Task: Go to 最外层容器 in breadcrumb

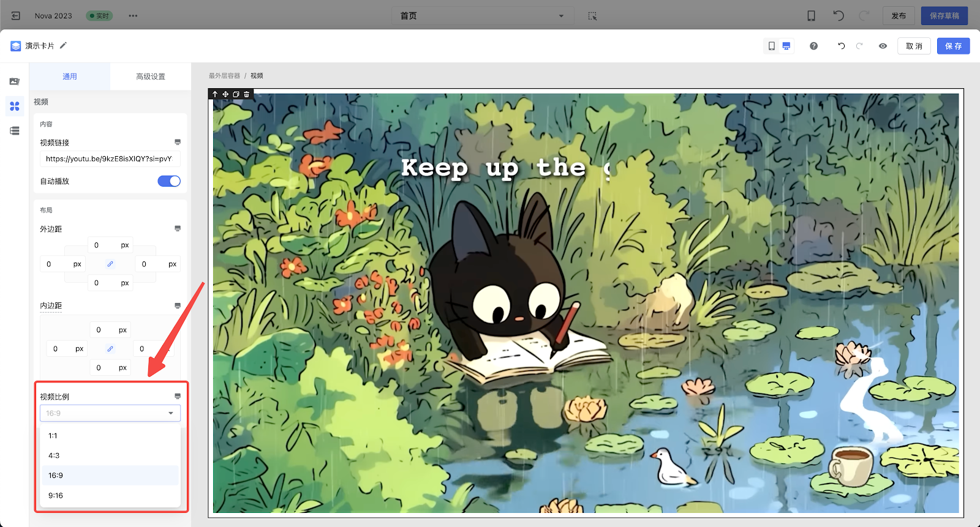Action: (x=224, y=76)
